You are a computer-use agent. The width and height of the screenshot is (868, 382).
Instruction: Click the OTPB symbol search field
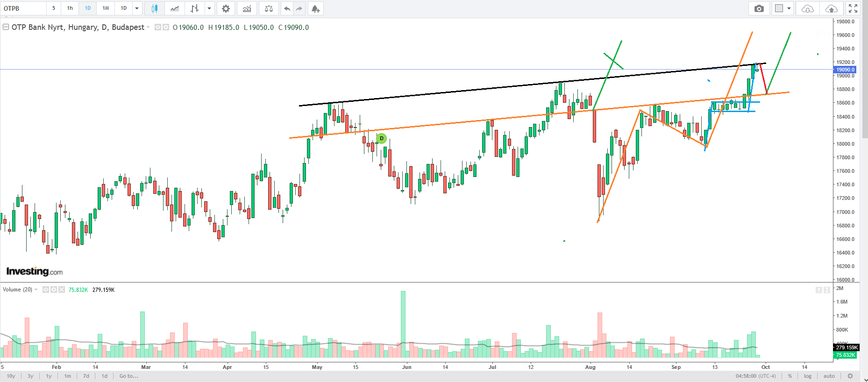(23, 8)
